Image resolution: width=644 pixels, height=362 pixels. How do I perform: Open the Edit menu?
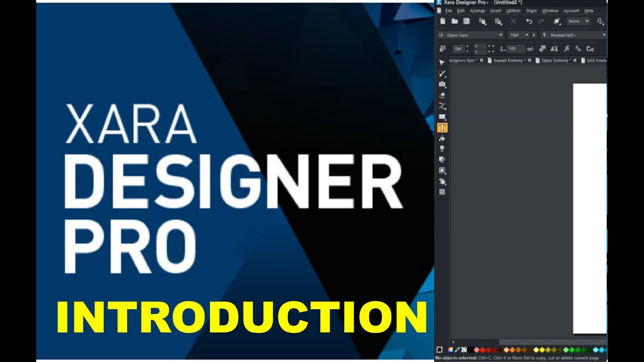[461, 11]
